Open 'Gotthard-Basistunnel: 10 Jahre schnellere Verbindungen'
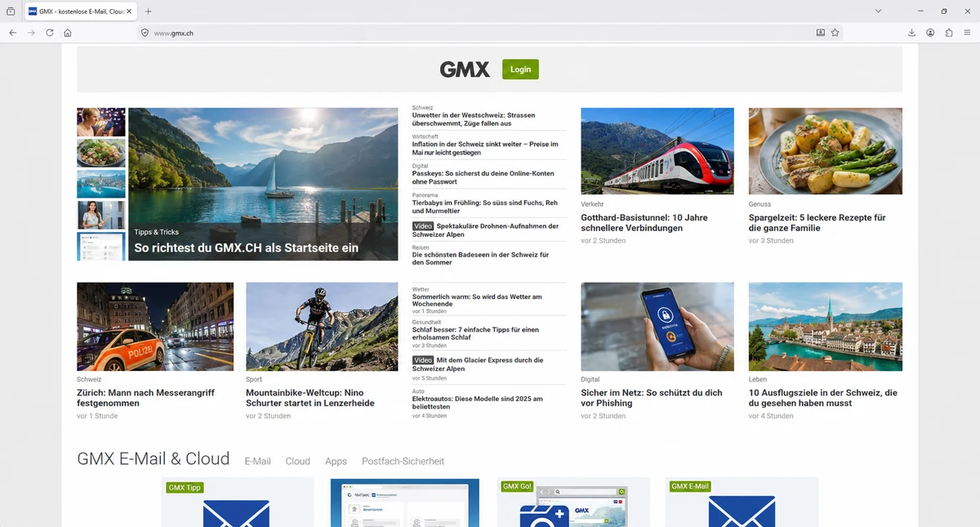The image size is (980, 527). click(644, 223)
